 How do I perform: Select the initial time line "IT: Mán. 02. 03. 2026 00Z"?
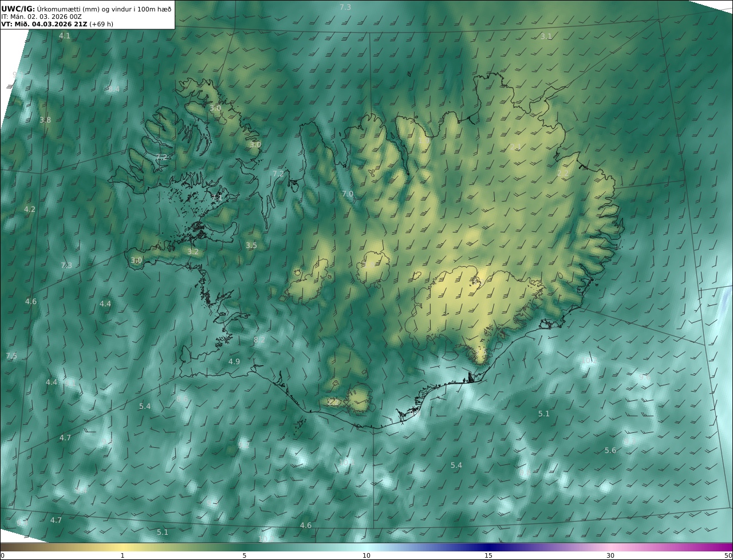coord(42,17)
